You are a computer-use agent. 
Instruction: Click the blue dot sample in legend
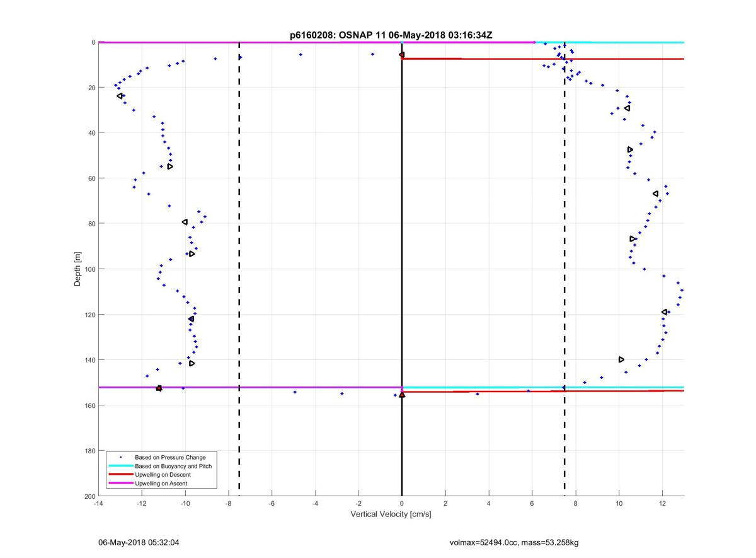[120, 457]
